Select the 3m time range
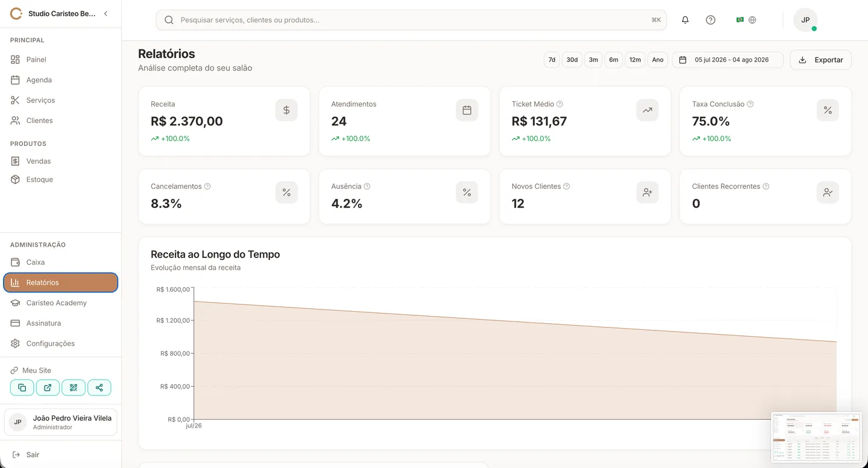Image resolution: width=868 pixels, height=468 pixels. tap(593, 60)
